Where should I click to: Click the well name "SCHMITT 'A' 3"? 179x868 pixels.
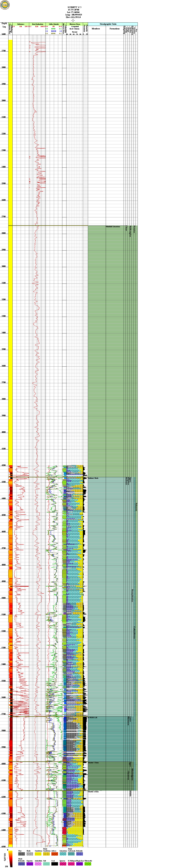(x=74, y=7)
